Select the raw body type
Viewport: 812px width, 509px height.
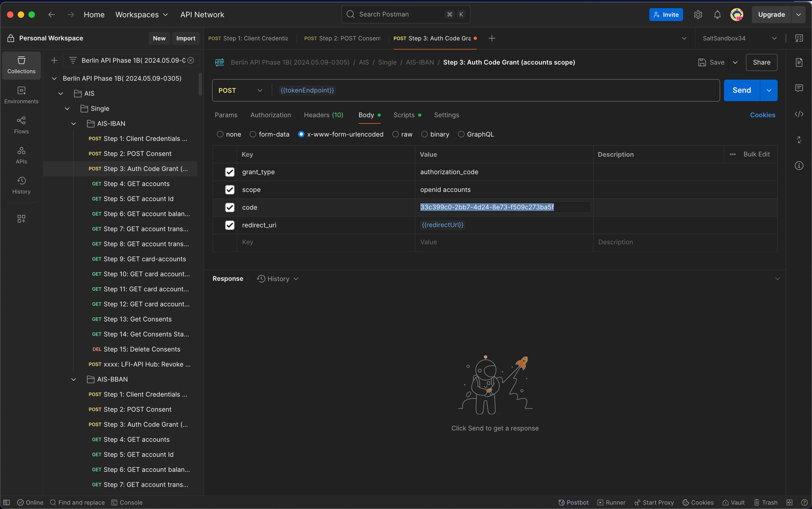tap(395, 135)
